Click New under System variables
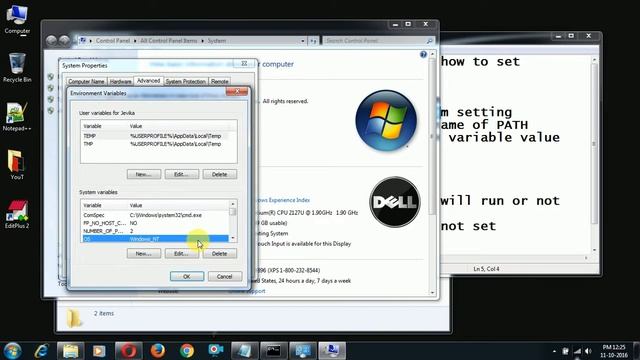The image size is (640, 360). click(x=144, y=253)
